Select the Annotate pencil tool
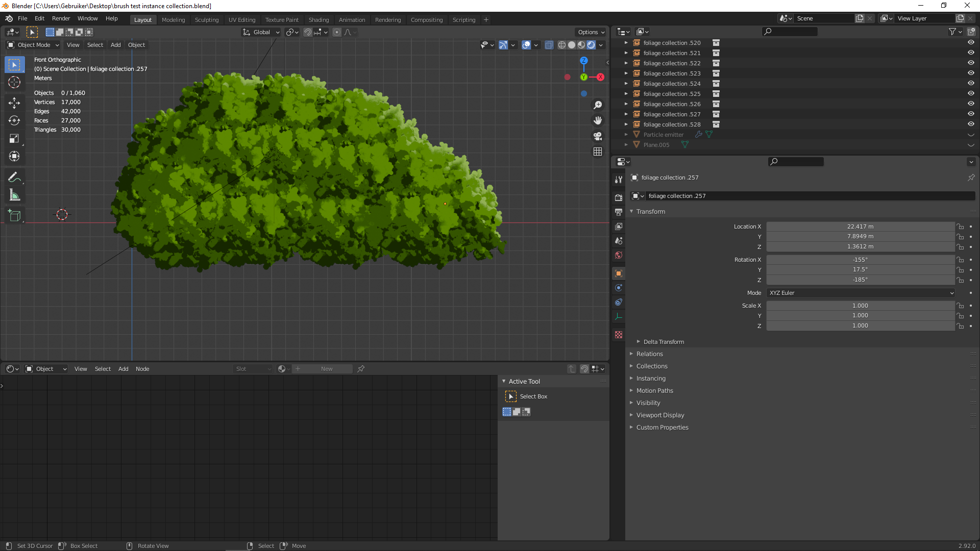This screenshot has height=551, width=980. point(14,177)
